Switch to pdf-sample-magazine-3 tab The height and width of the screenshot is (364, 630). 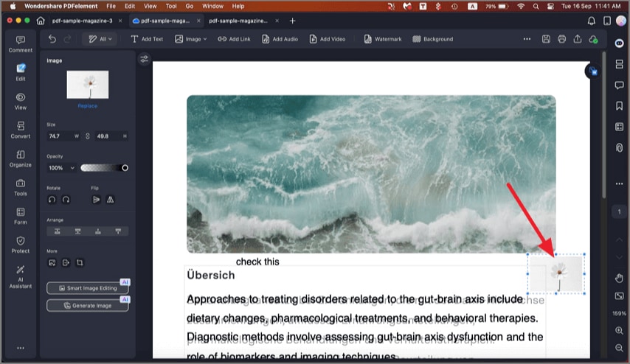click(83, 21)
